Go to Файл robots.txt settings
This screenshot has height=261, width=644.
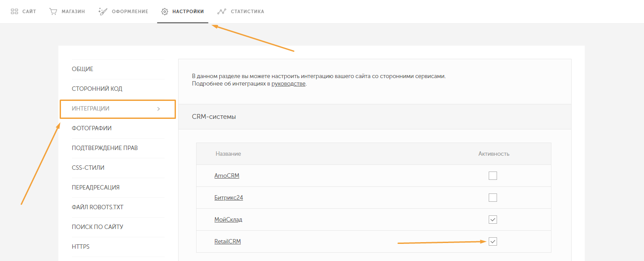click(x=97, y=207)
